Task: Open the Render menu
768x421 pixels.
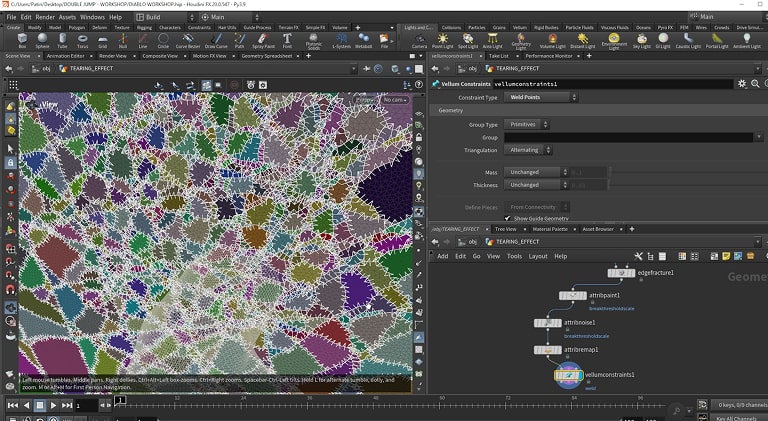Action: pos(47,17)
